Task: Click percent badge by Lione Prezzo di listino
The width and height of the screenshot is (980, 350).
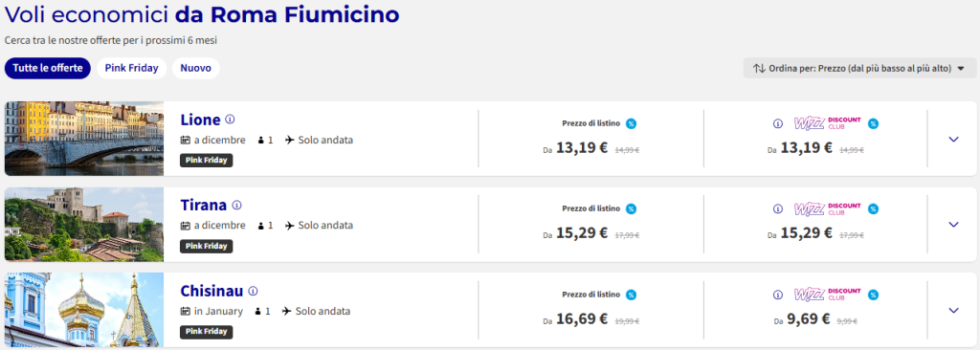Action: click(x=632, y=123)
